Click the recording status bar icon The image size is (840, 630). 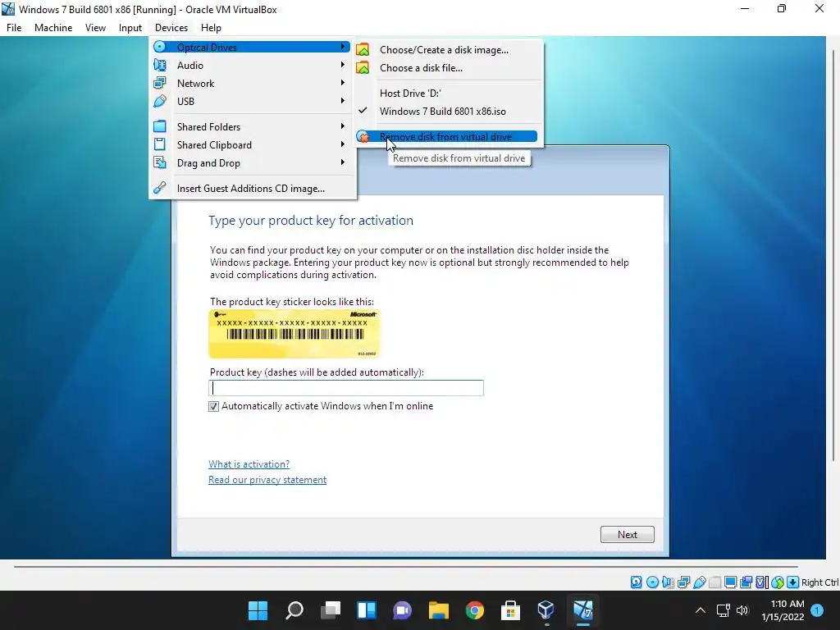point(746,582)
